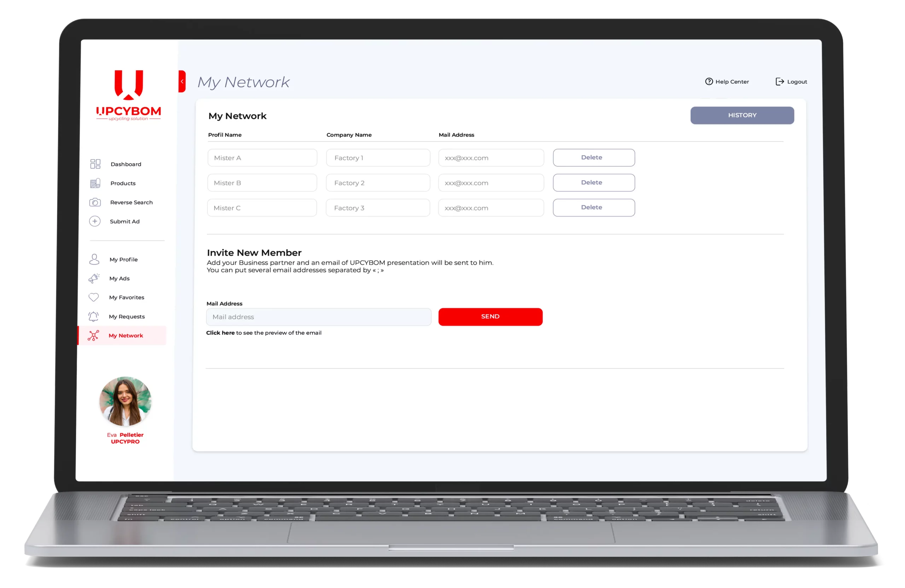Click Eva Pelletier's profile photo
Image resolution: width=905 pixels, height=588 pixels.
[125, 401]
